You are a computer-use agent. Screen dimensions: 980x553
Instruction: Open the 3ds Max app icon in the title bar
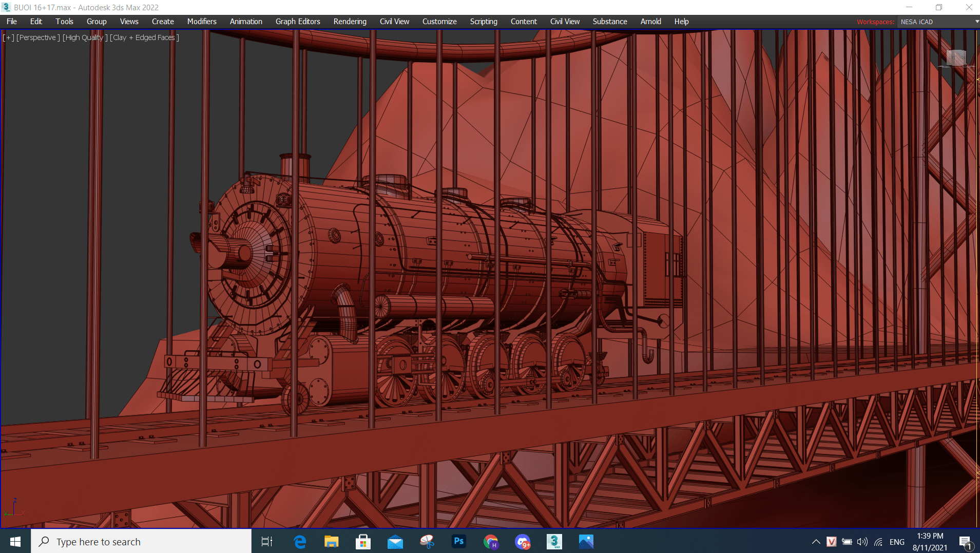point(6,7)
